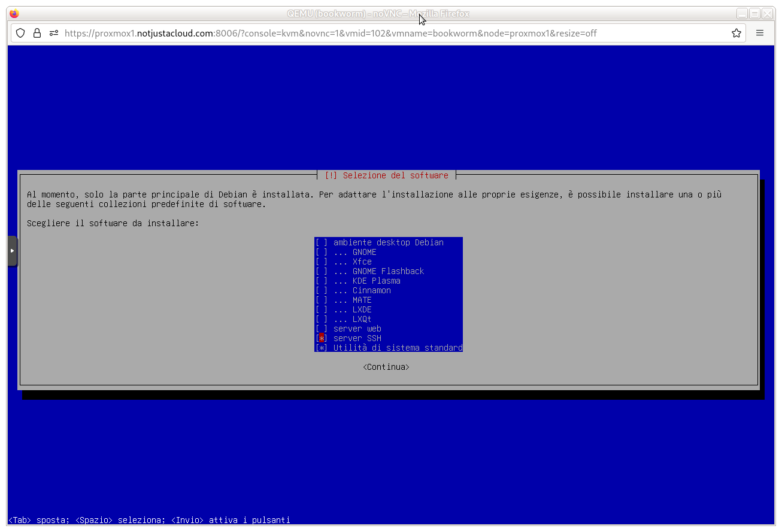
Task: Expand the noVNC side control panel handle
Action: pos(13,251)
